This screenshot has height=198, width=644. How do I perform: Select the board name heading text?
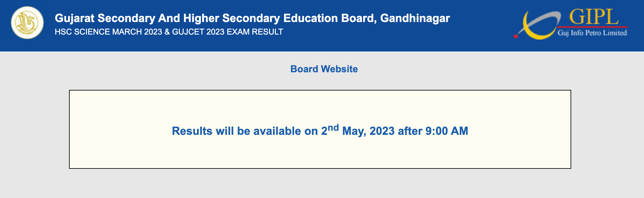[252, 18]
